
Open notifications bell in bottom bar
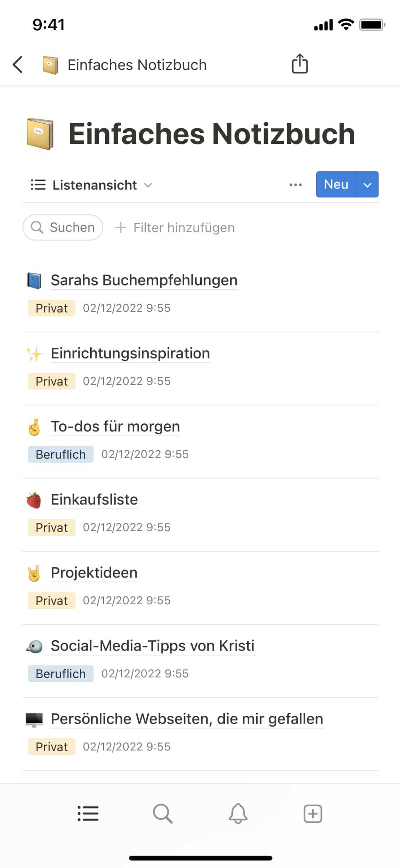click(238, 813)
